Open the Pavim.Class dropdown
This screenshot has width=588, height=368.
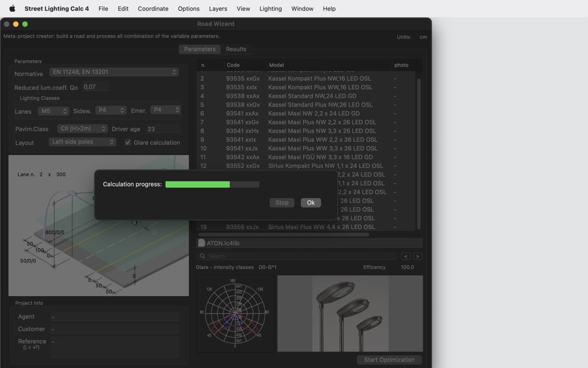pyautogui.click(x=82, y=128)
